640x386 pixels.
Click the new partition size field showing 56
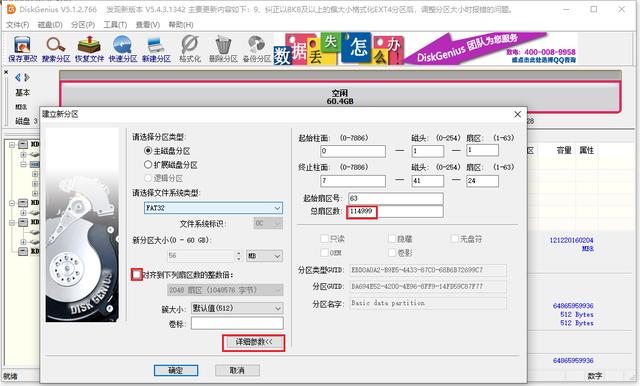[x=201, y=256]
